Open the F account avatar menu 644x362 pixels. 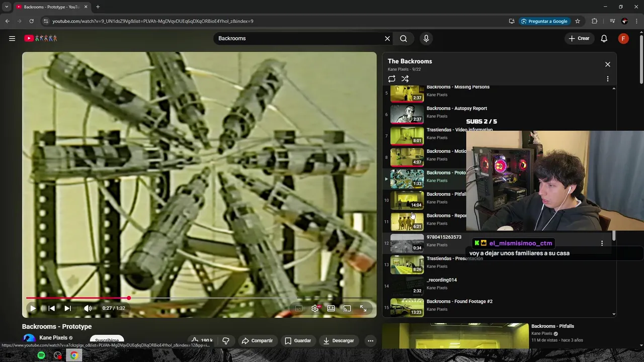coord(623,38)
